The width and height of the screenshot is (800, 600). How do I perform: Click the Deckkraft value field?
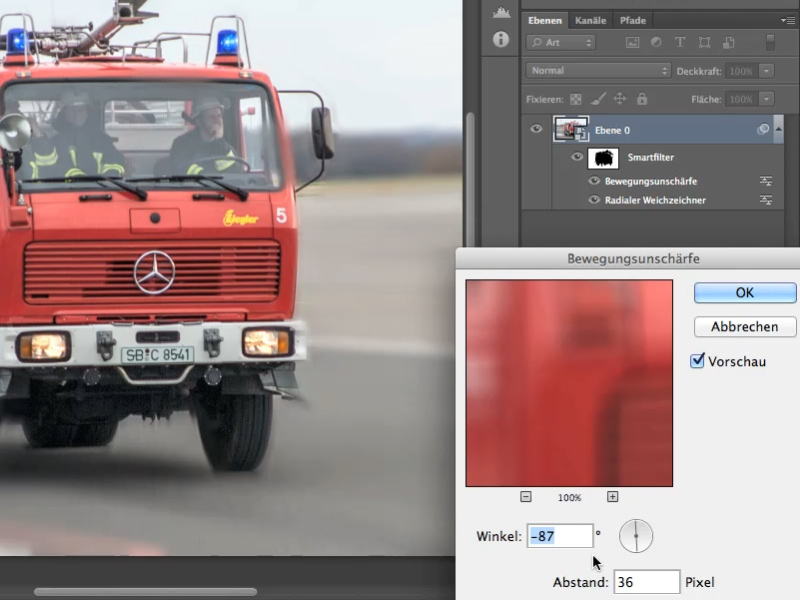pos(741,71)
